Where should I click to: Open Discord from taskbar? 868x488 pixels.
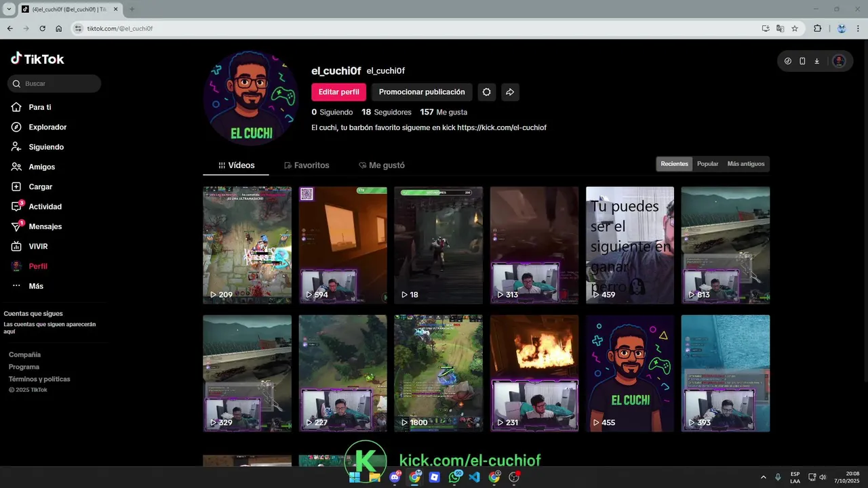pyautogui.click(x=395, y=477)
